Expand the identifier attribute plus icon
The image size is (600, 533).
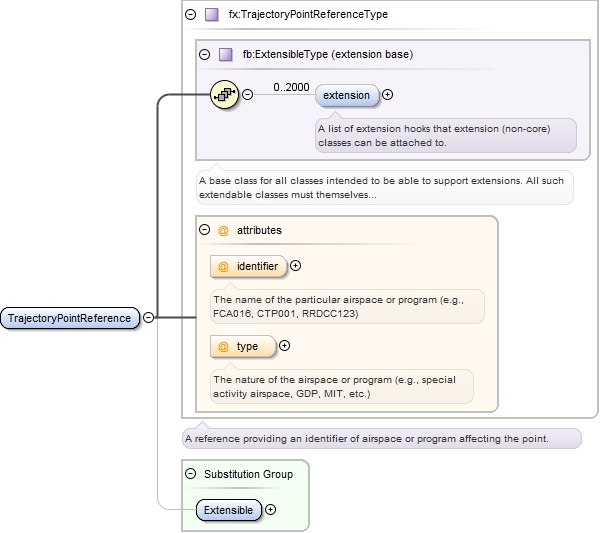tap(295, 266)
